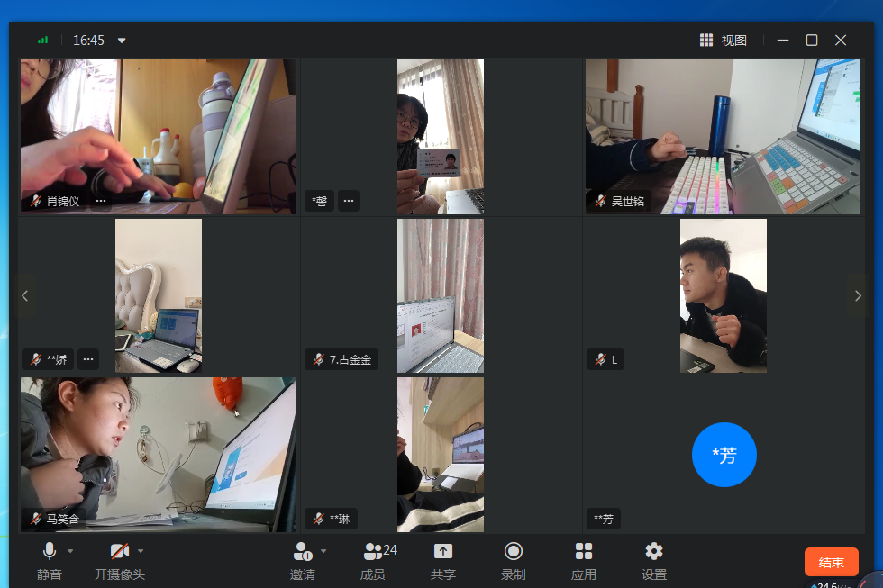
Task: Open the 视图 layout view menu
Action: [x=724, y=41]
